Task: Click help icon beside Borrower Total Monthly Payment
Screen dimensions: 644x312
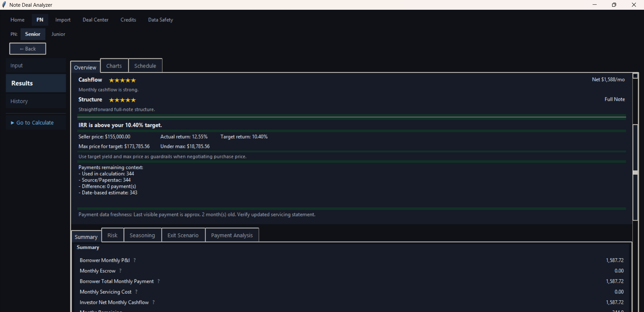Action: point(158,281)
